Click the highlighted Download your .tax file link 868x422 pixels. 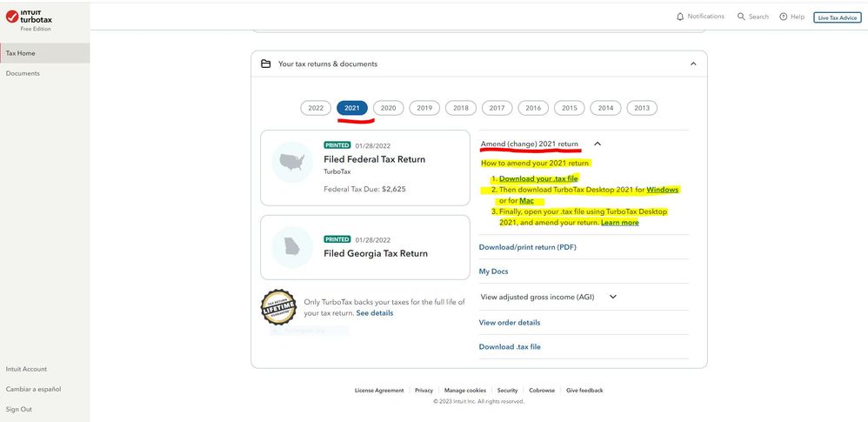pos(538,179)
